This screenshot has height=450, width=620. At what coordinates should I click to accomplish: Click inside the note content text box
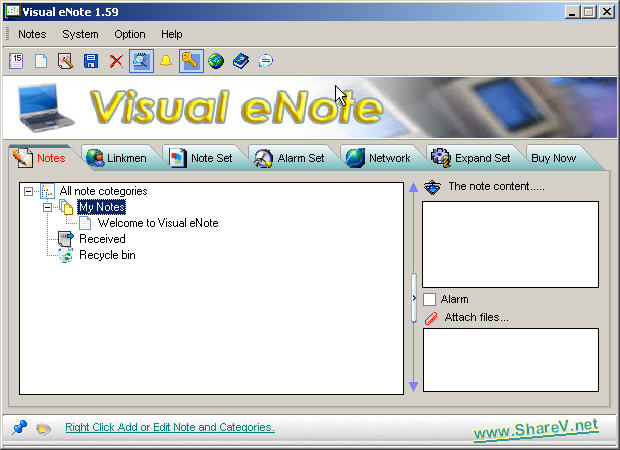click(510, 244)
